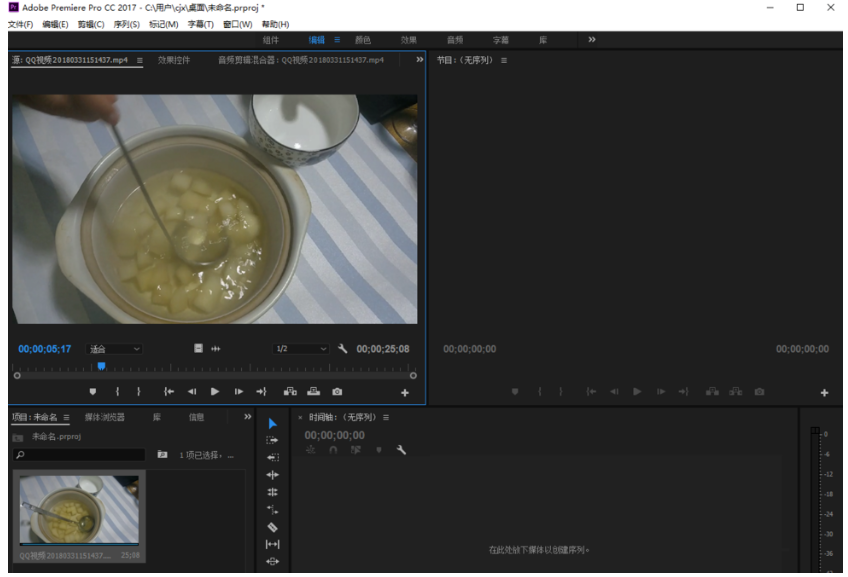
Task: Click the Add Marker icon
Action: click(94, 391)
